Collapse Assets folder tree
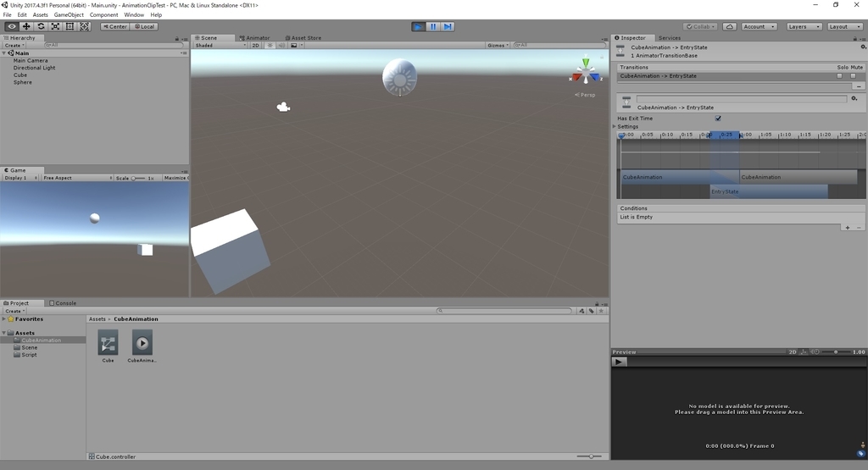868x470 pixels. click(x=4, y=333)
